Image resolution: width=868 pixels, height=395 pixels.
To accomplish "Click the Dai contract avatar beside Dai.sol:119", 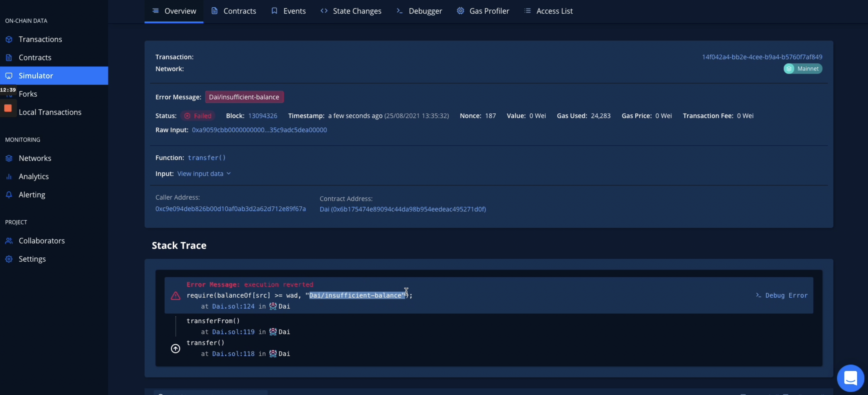I will (x=273, y=332).
